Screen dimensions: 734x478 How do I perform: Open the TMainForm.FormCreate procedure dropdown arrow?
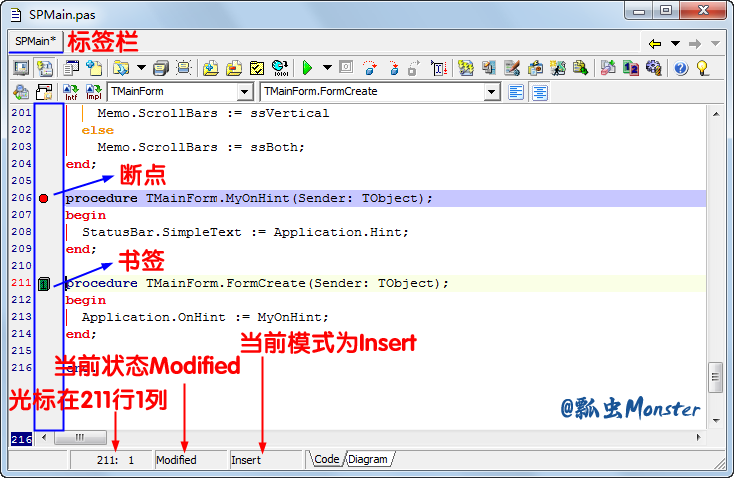click(x=491, y=92)
